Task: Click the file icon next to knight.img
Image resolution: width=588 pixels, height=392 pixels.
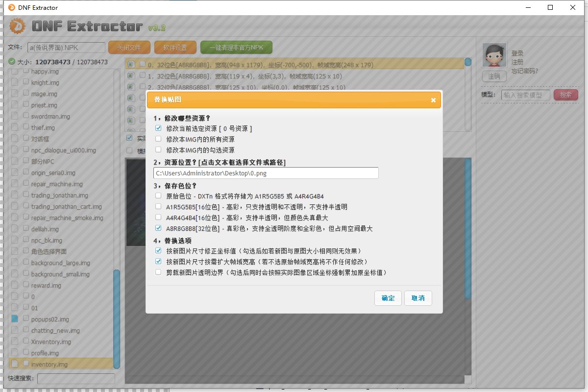Action: point(15,82)
